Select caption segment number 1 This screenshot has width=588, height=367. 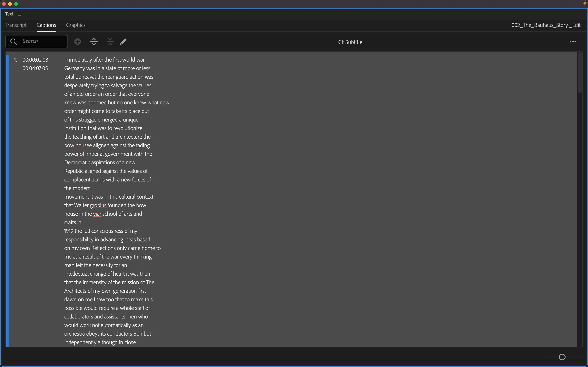click(15, 60)
